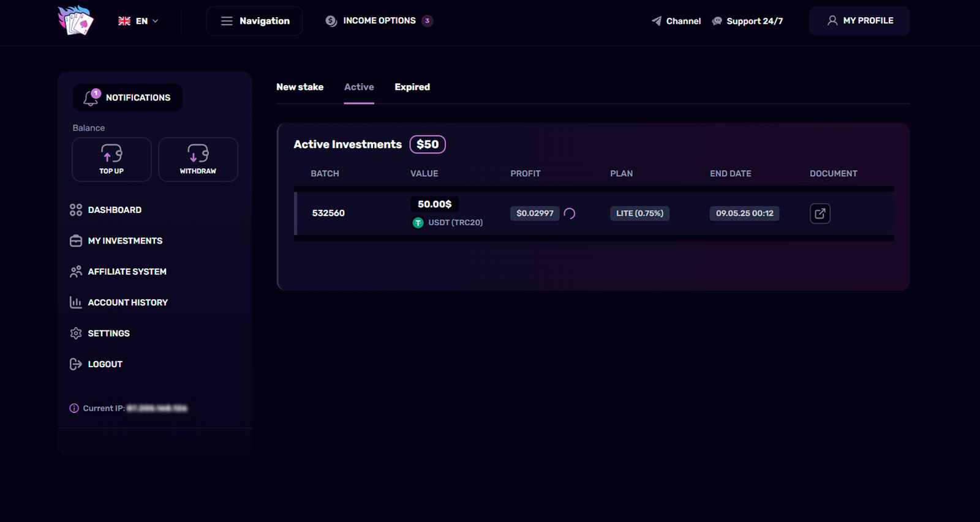
Task: Go to Dashboard via grid icon
Action: pos(76,210)
